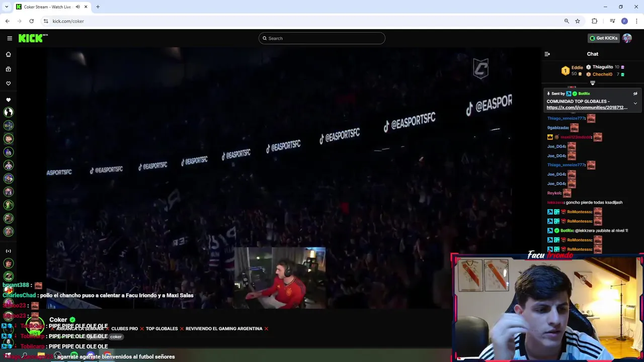The width and height of the screenshot is (644, 362).
Task: Open Chrome profile F avatar
Action: coord(624,21)
